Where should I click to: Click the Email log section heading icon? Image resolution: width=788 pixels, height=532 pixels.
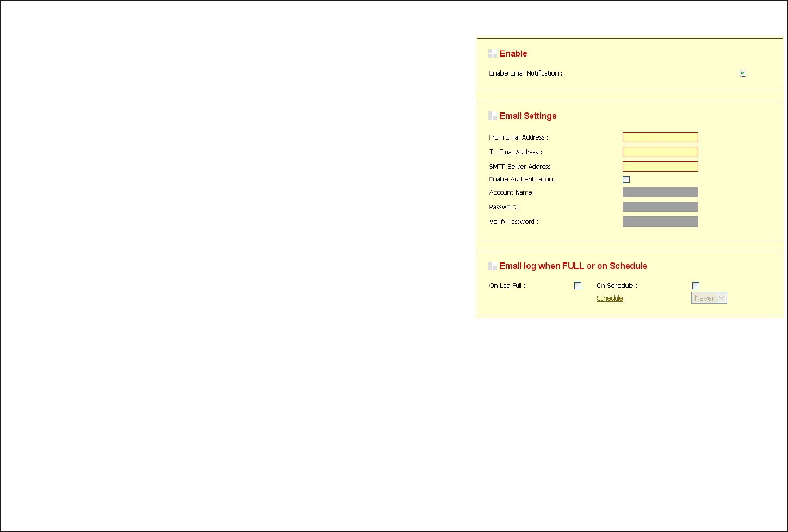(x=493, y=266)
